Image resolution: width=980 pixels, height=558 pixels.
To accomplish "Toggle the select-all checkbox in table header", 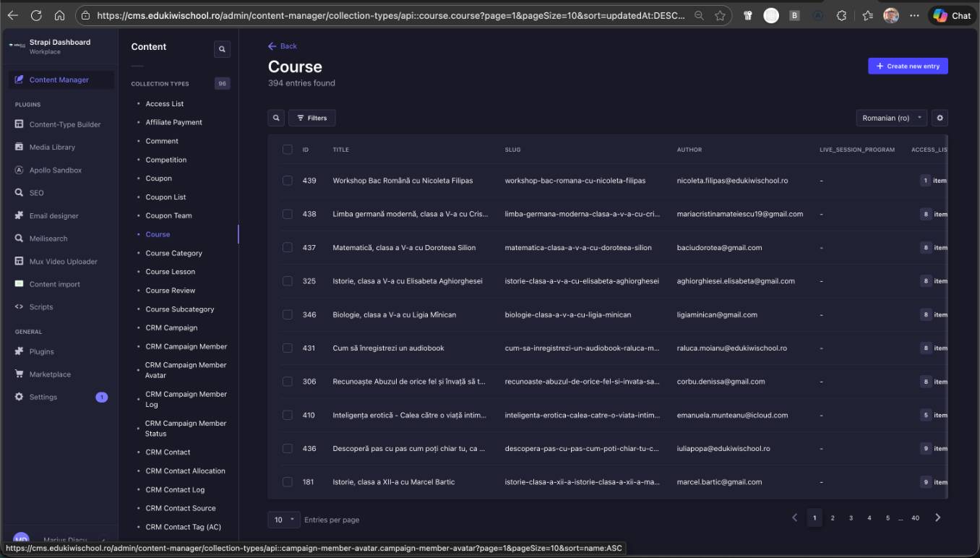I will [287, 150].
